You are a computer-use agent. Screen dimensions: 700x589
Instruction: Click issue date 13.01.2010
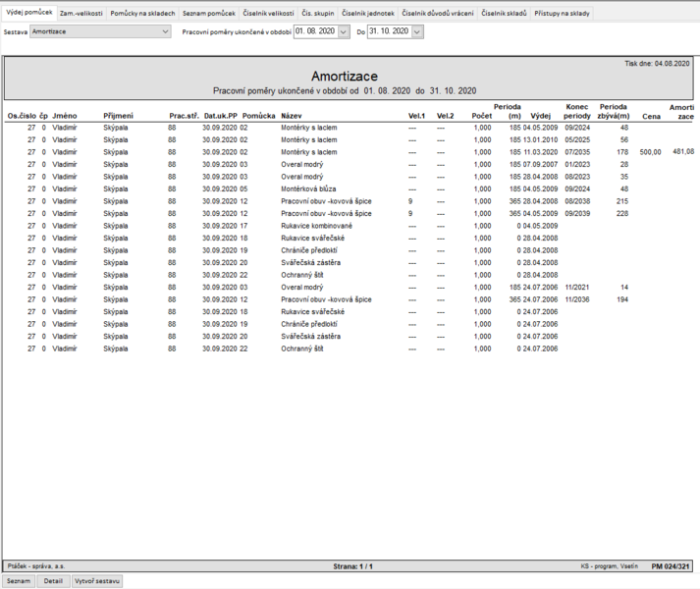540,139
